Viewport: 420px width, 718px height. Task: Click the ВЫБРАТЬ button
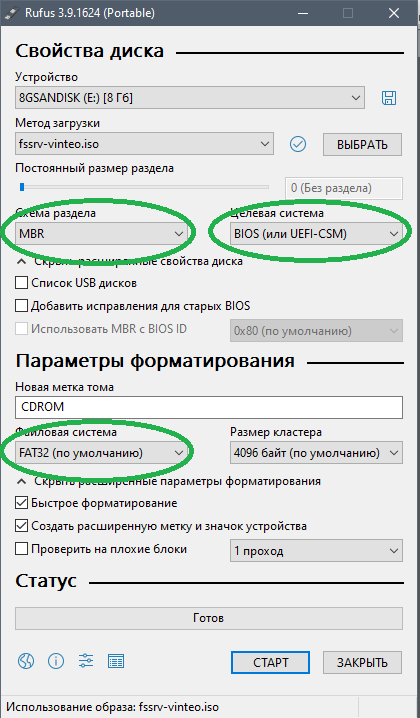(362, 145)
